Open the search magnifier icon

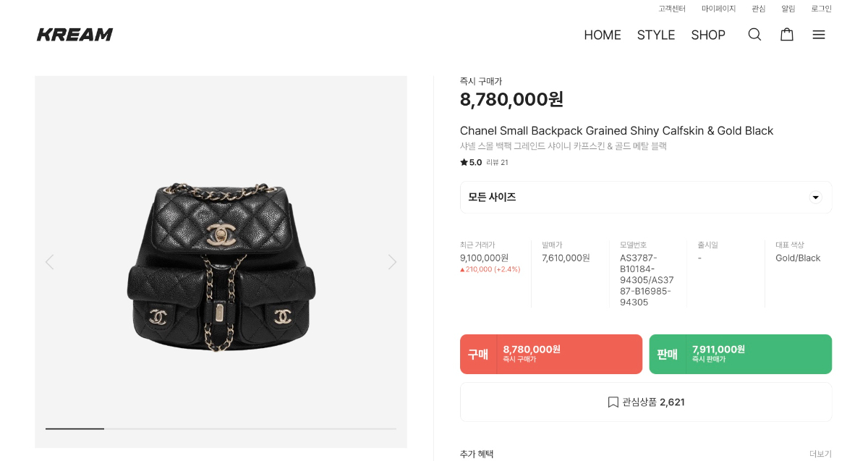pos(754,35)
